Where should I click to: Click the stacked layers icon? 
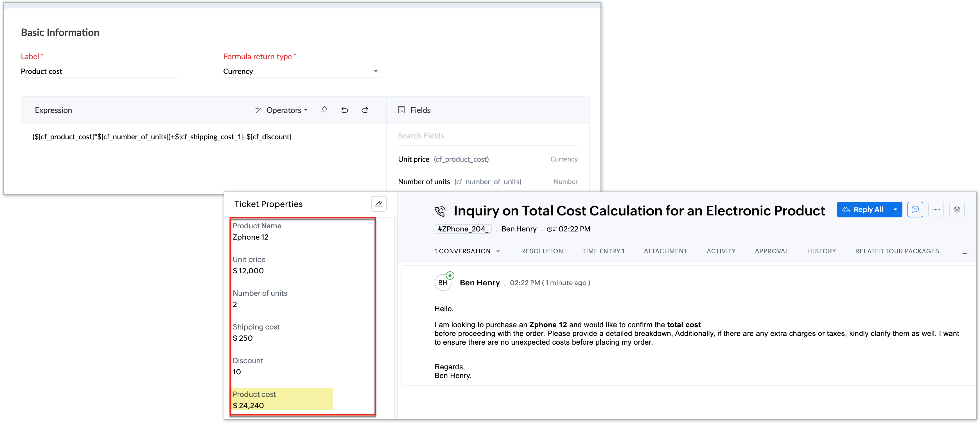pos(957,210)
